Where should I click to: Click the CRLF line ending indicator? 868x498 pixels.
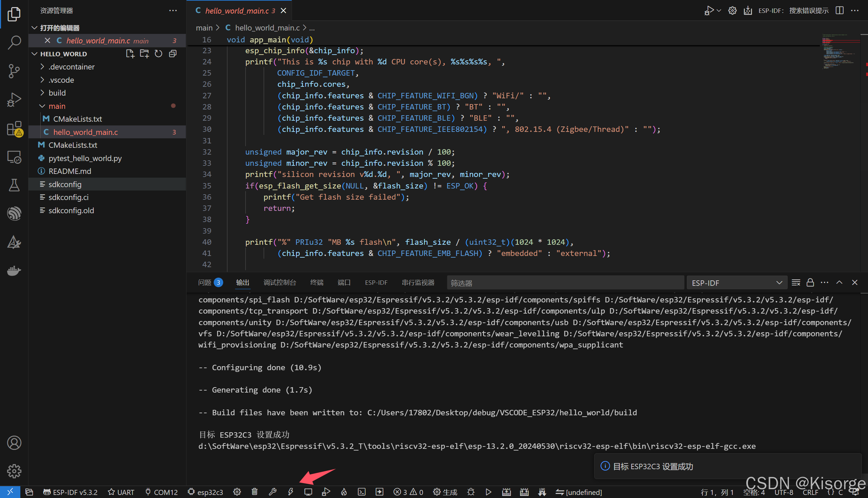pos(810,492)
